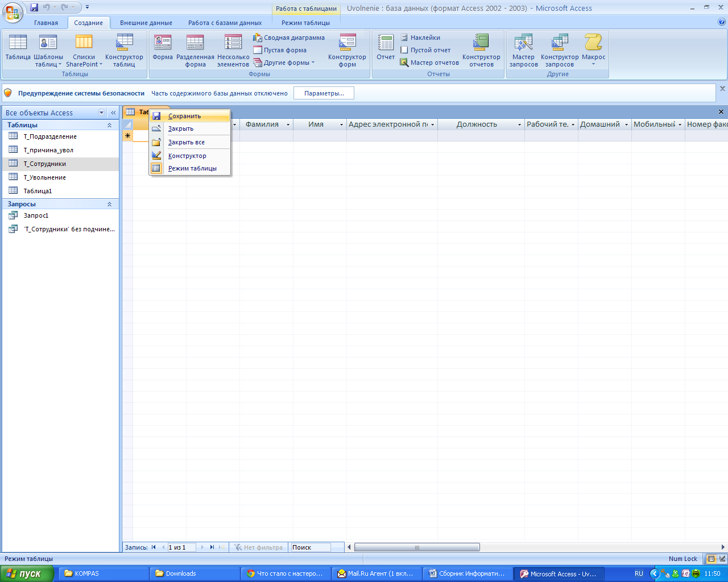Select T_Увольнение table

coord(61,177)
